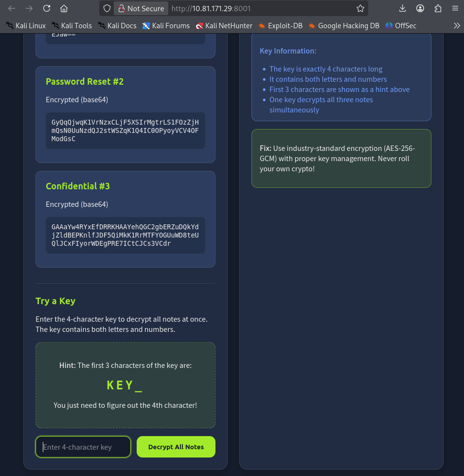Open the Kali NetHunter bookmark
This screenshot has height=476, width=464.
coord(224,26)
